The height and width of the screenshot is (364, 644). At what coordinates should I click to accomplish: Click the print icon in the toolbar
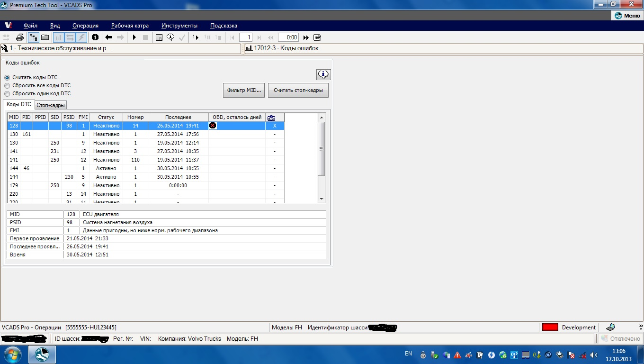(20, 37)
